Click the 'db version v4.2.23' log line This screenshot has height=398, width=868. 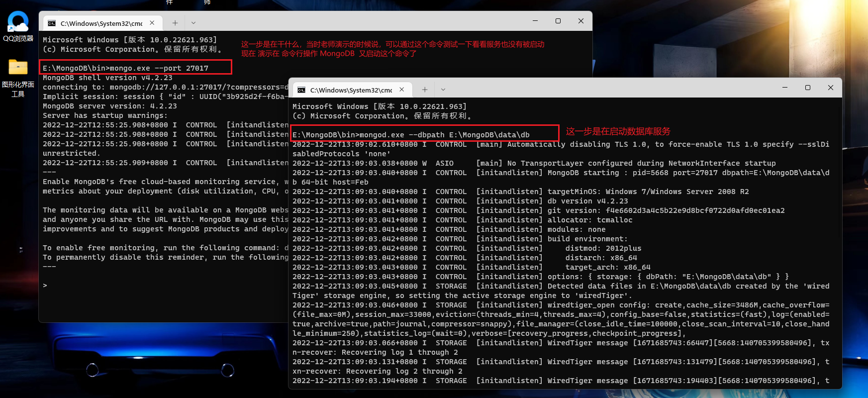tap(460, 201)
